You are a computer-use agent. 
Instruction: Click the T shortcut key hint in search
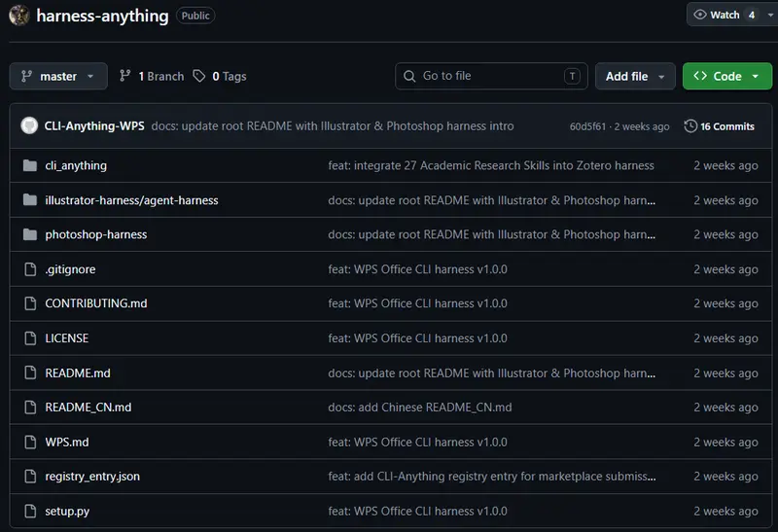point(572,76)
